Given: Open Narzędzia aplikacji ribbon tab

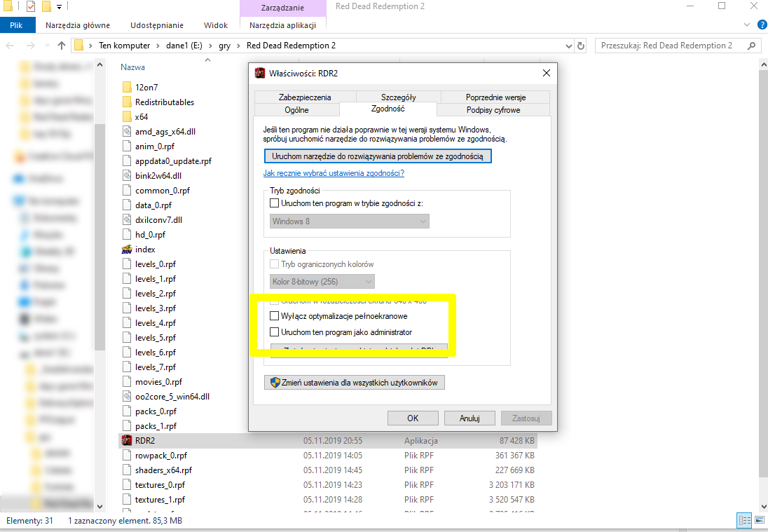Looking at the screenshot, I should [282, 25].
